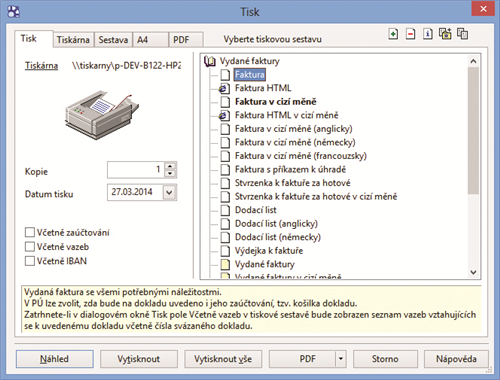Click the underlined Tiskárna link label
Viewport: 500px width, 380px height.
tap(41, 66)
